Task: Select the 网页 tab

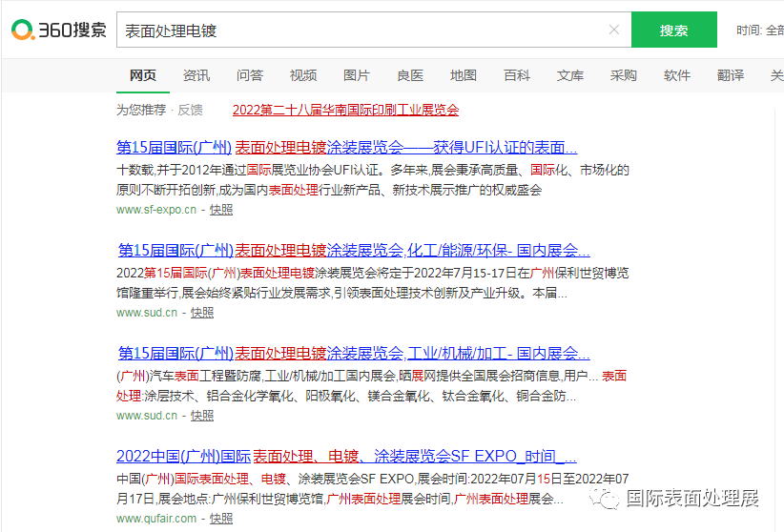Action: pyautogui.click(x=142, y=75)
